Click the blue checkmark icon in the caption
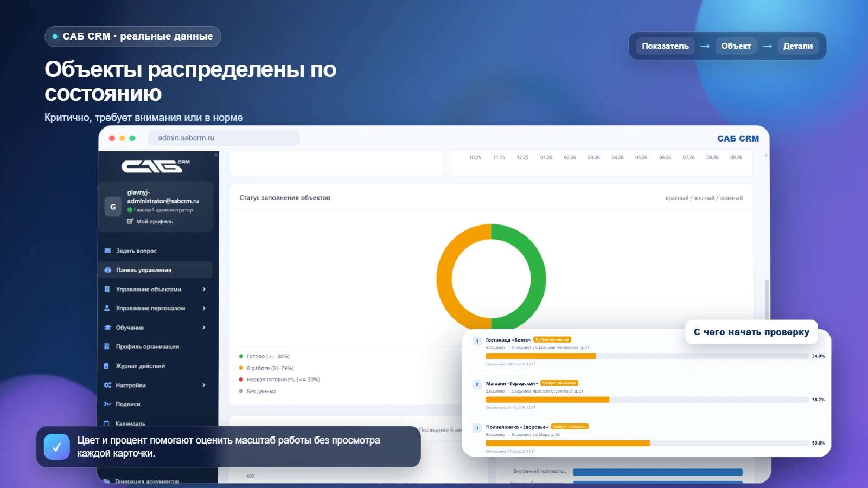The image size is (868, 488). click(57, 447)
